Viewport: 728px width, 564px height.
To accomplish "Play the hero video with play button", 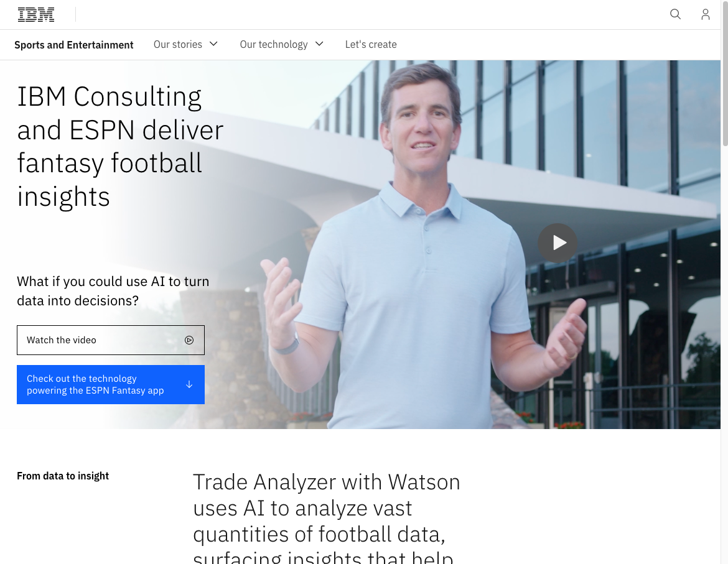I will (x=558, y=243).
